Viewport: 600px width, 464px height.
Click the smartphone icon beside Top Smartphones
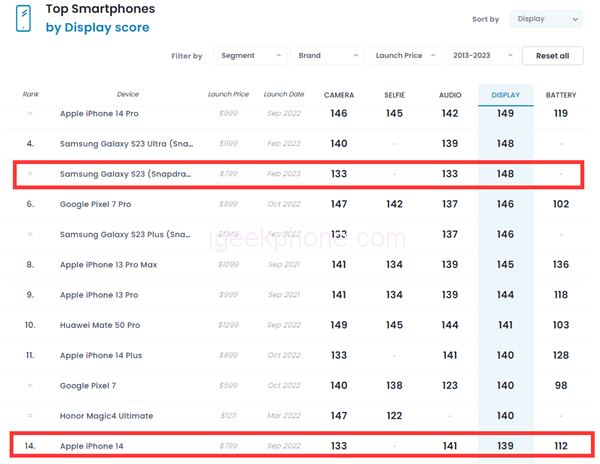(x=23, y=18)
